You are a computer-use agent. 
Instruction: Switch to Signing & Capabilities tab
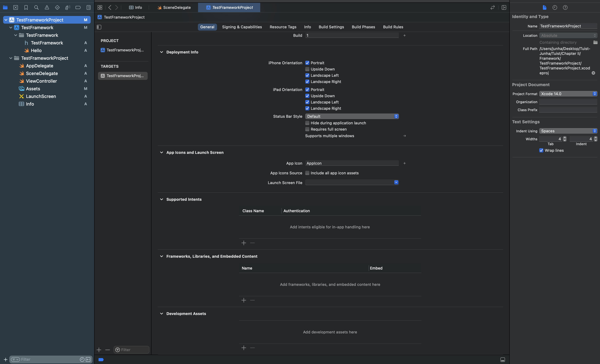tap(242, 27)
